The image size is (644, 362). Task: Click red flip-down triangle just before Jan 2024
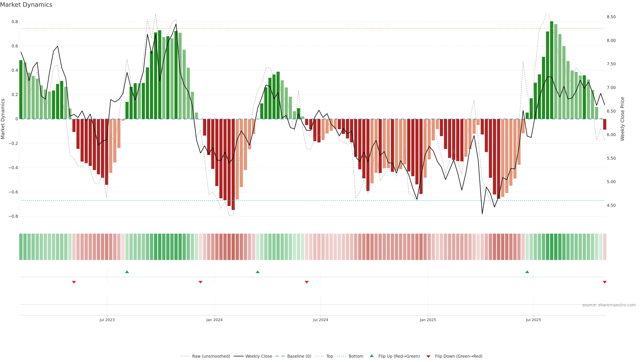click(x=201, y=282)
